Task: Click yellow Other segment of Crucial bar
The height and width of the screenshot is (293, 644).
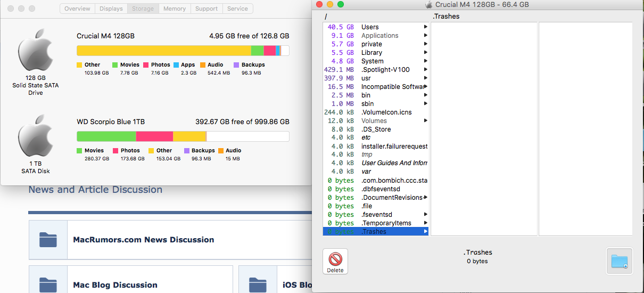Action: click(164, 51)
